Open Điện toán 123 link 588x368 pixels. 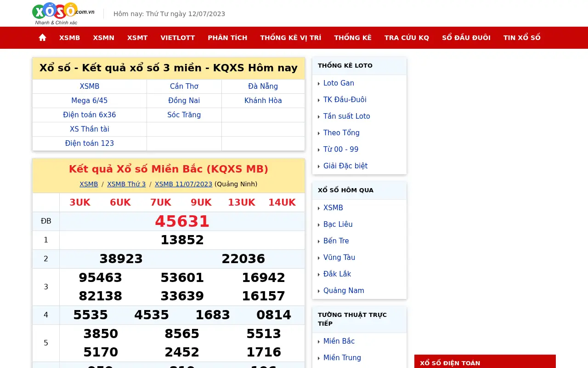click(x=90, y=144)
